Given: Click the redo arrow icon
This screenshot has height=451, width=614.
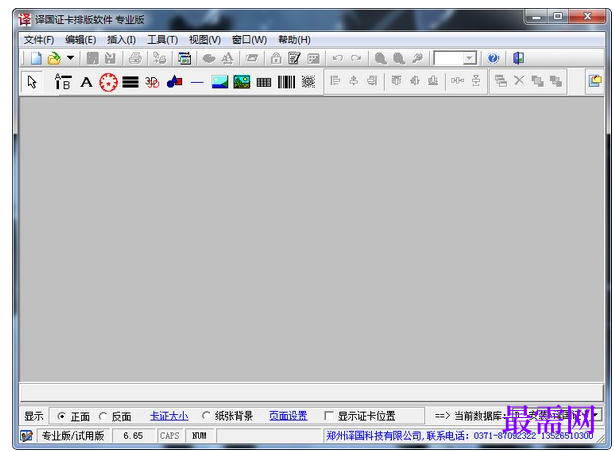Looking at the screenshot, I should [356, 59].
